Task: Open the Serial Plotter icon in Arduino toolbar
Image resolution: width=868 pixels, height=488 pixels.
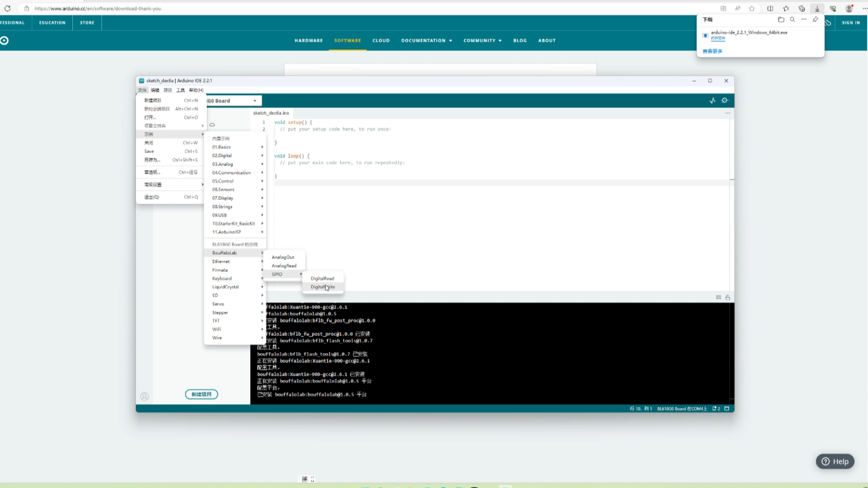Action: pos(712,100)
